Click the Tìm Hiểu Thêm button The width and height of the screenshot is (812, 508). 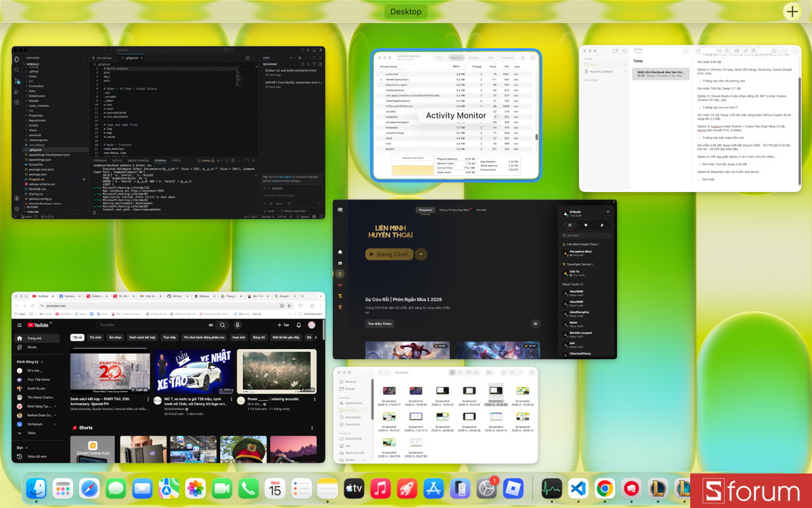(x=380, y=324)
